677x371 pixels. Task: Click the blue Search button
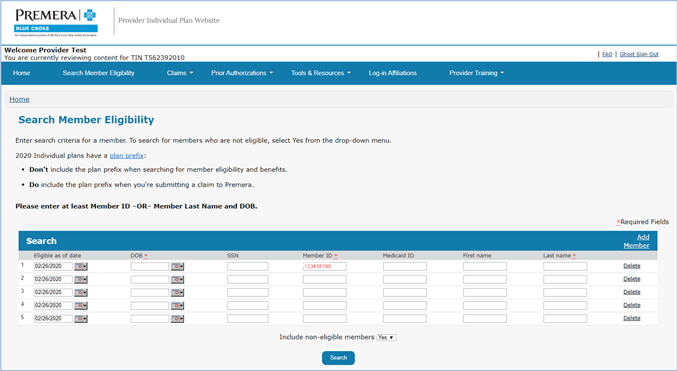click(338, 358)
